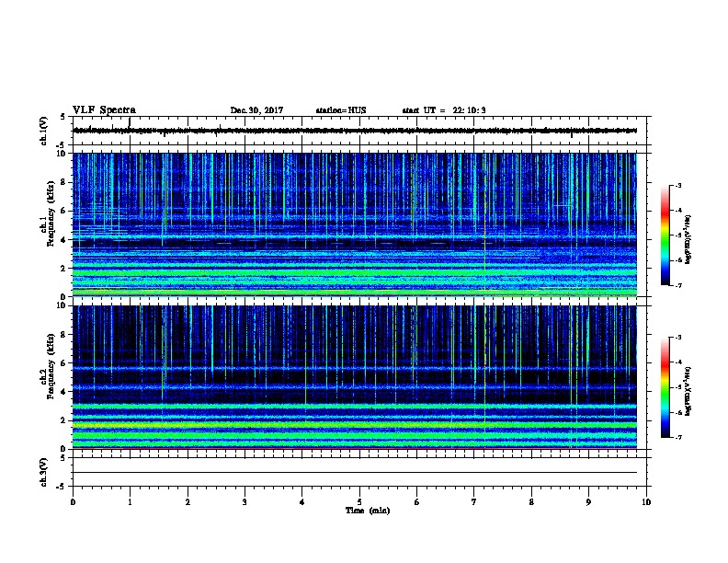Click the ch.1 color scale bar
Viewport: 728px width, 563px height.
[665, 236]
